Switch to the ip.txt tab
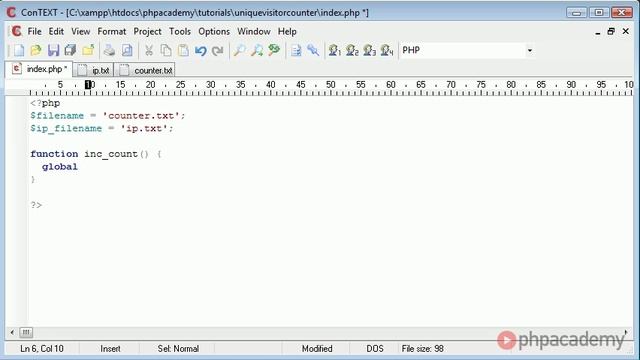640x360 pixels. point(93,70)
